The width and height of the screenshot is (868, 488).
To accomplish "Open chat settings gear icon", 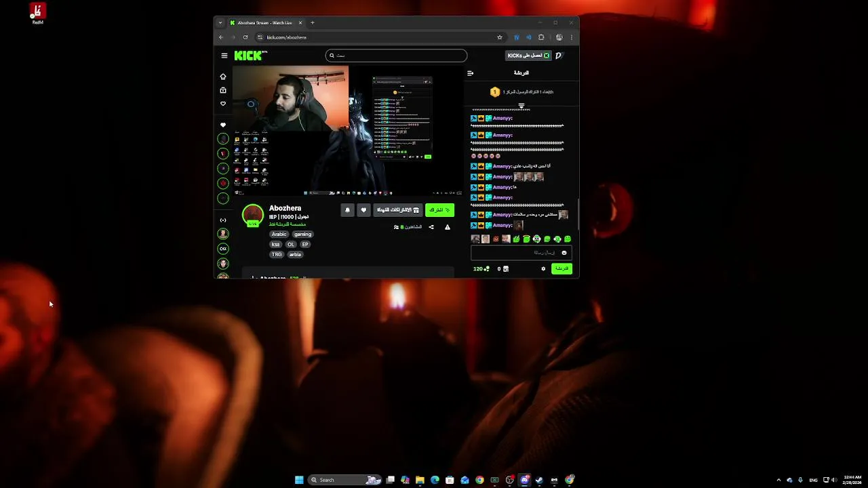I will (543, 269).
